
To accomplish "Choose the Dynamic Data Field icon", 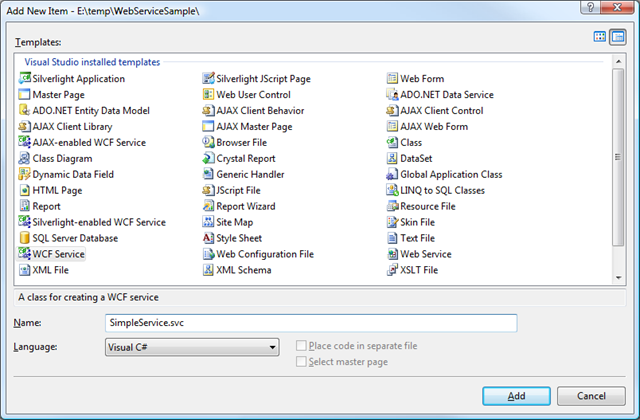I will point(24,174).
